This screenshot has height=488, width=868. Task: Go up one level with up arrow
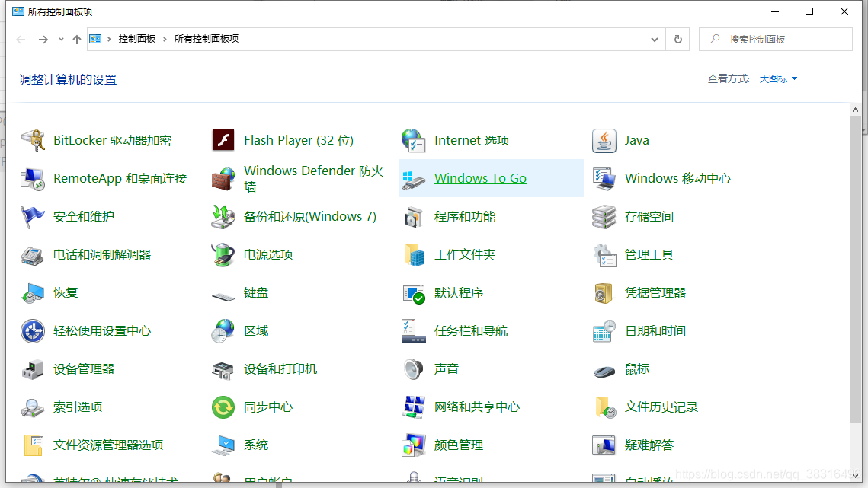tap(77, 40)
